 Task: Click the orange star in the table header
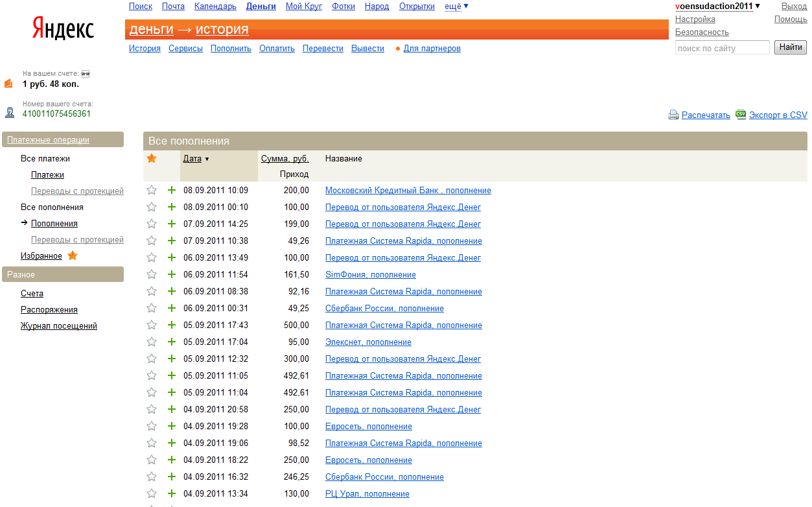(152, 158)
